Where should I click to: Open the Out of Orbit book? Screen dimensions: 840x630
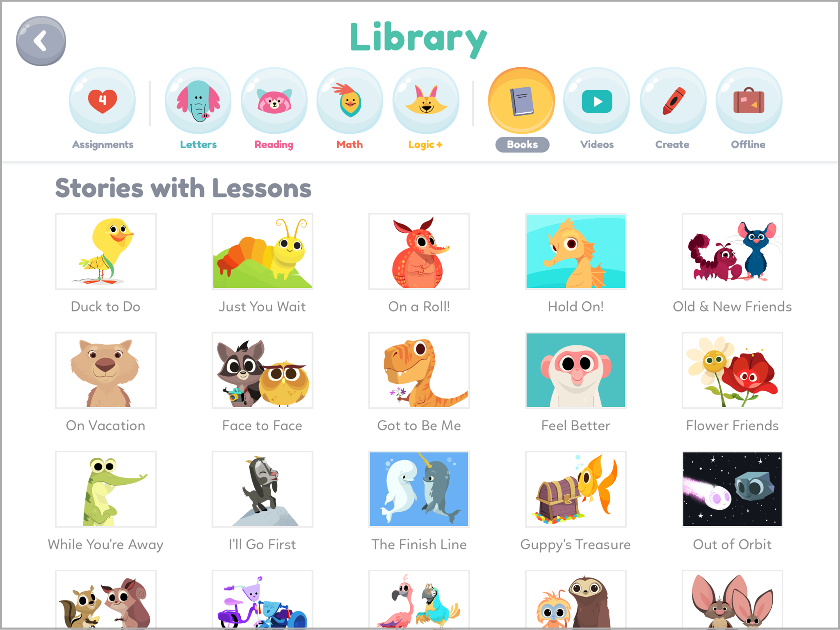pos(733,489)
